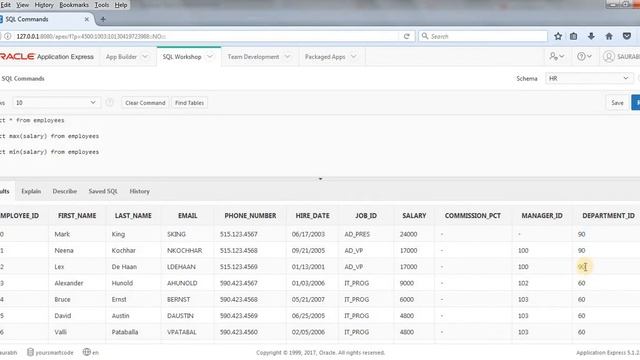Click the Pocket shield icon
The height and width of the screenshot is (360, 640).
[x=627, y=36]
